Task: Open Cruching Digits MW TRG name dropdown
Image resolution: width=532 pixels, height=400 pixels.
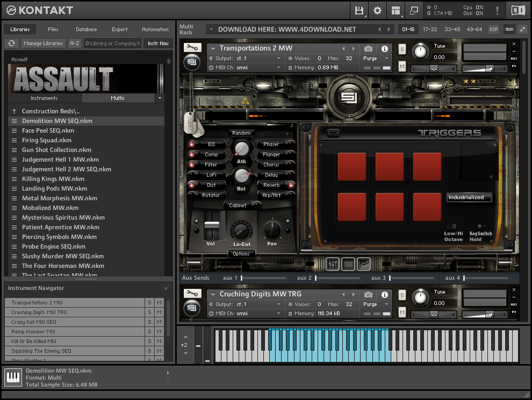Action: coord(213,294)
